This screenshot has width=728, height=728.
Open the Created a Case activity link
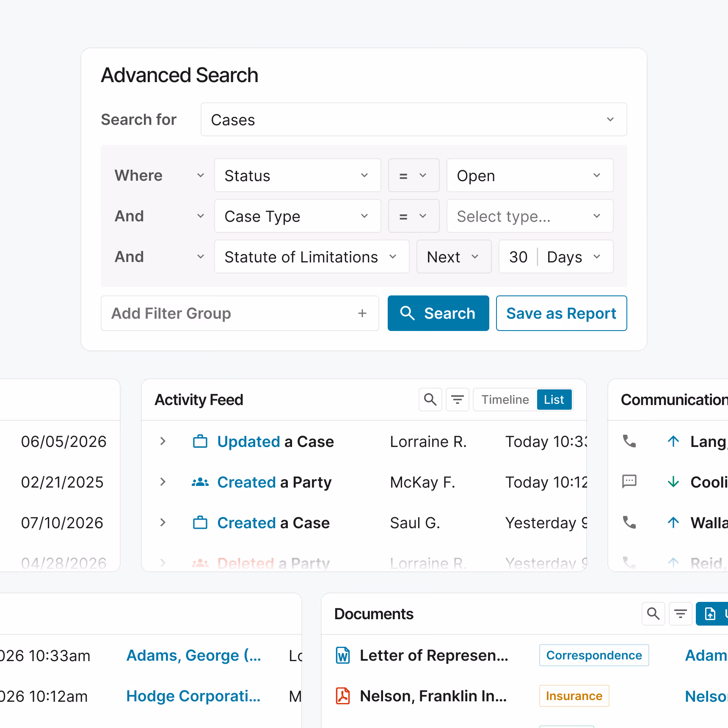point(273,523)
